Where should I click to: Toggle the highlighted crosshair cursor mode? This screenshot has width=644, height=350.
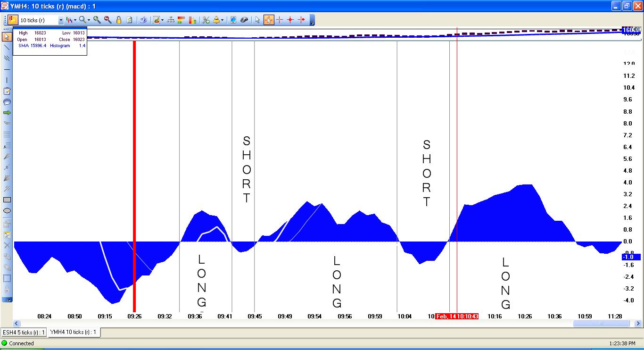point(269,20)
